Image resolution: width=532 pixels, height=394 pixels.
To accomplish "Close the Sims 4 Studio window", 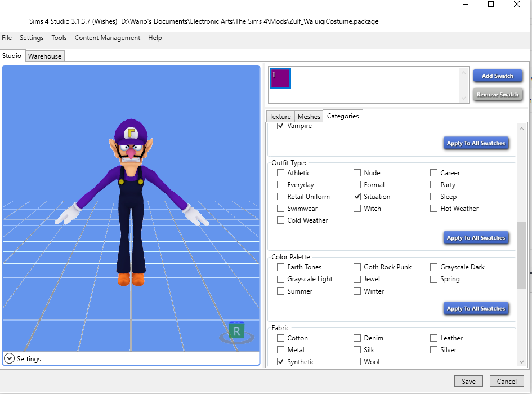I will coord(516,4).
